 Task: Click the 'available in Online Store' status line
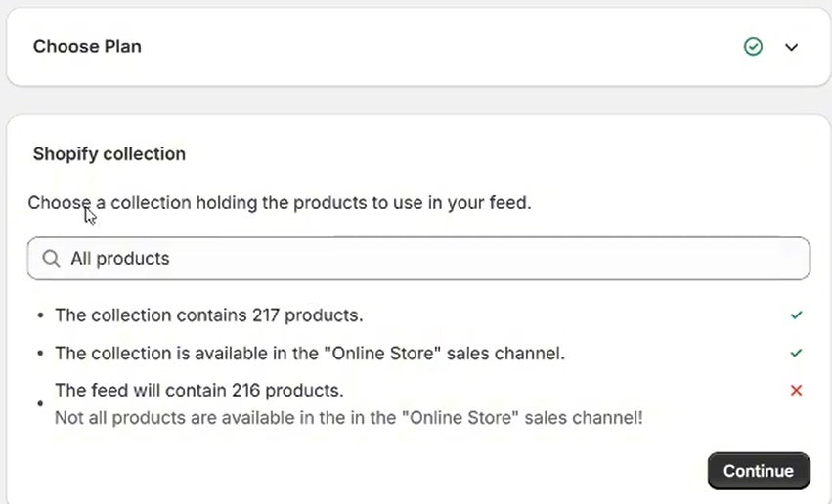click(309, 353)
